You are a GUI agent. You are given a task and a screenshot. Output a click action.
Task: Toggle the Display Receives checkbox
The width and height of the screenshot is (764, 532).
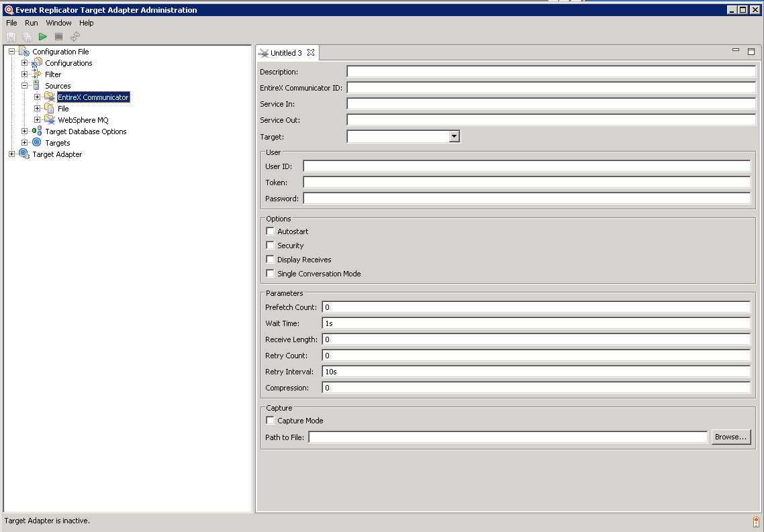coord(271,260)
